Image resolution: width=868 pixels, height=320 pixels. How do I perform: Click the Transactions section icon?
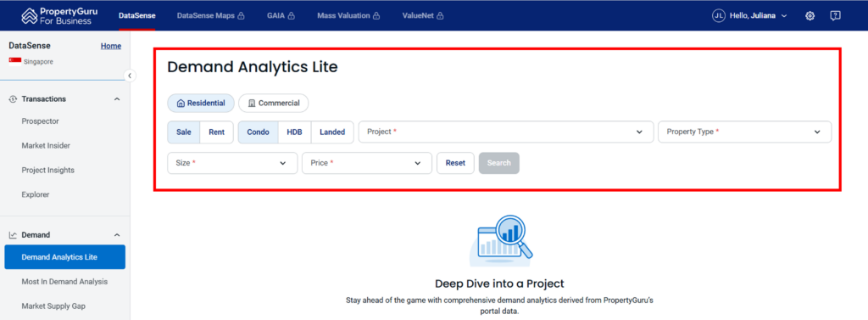coord(13,98)
